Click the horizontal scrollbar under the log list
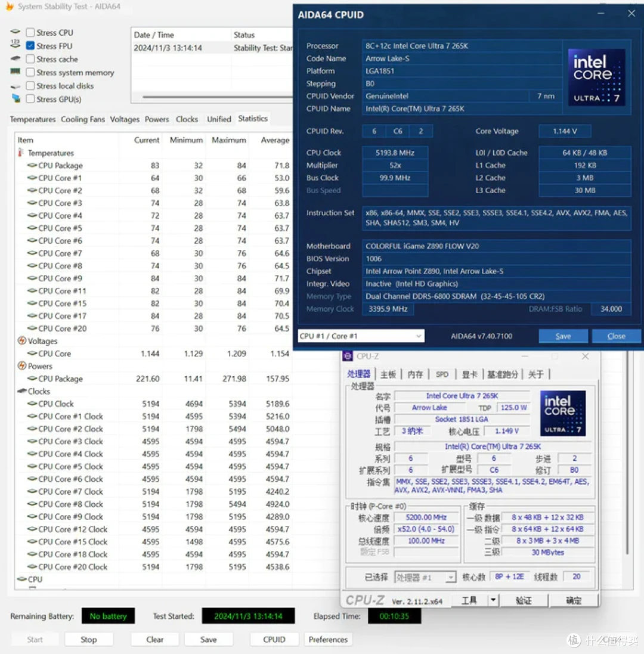 (217, 97)
